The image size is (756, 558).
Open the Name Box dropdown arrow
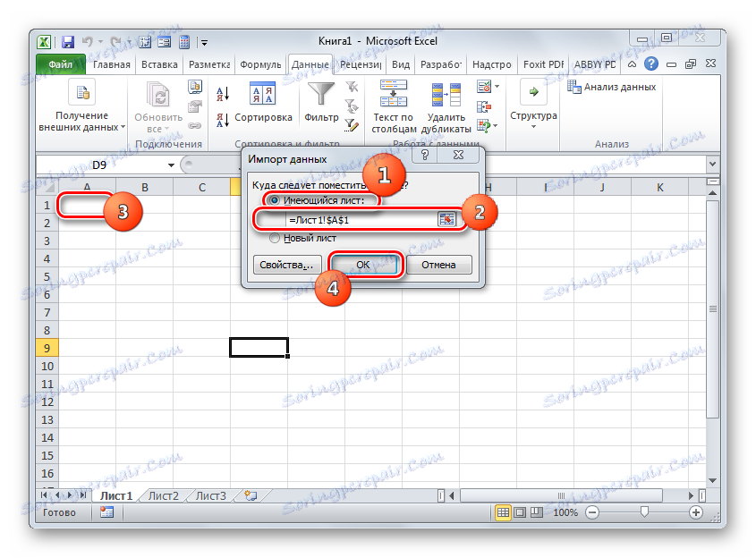point(171,165)
